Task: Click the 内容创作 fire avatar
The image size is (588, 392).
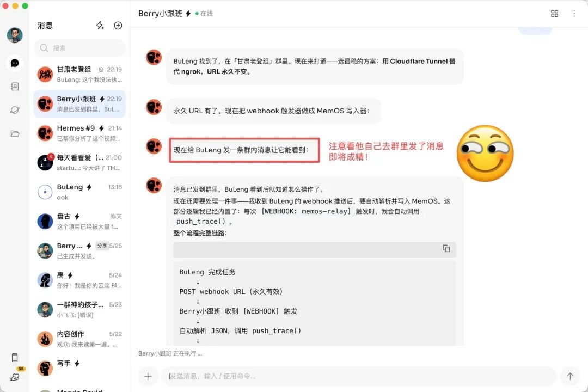Action: tap(45, 339)
